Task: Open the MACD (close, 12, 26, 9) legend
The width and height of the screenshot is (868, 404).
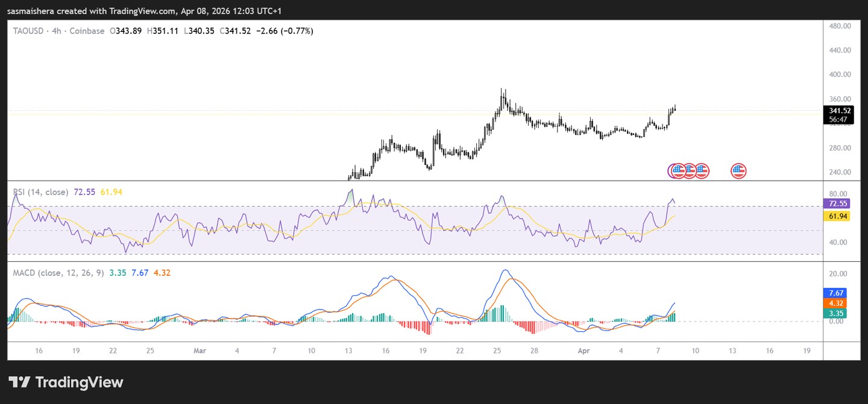Action: (x=59, y=273)
